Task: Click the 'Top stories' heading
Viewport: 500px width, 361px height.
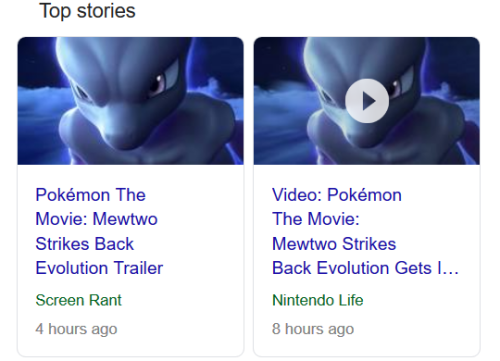Action: pyautogui.click(x=87, y=11)
